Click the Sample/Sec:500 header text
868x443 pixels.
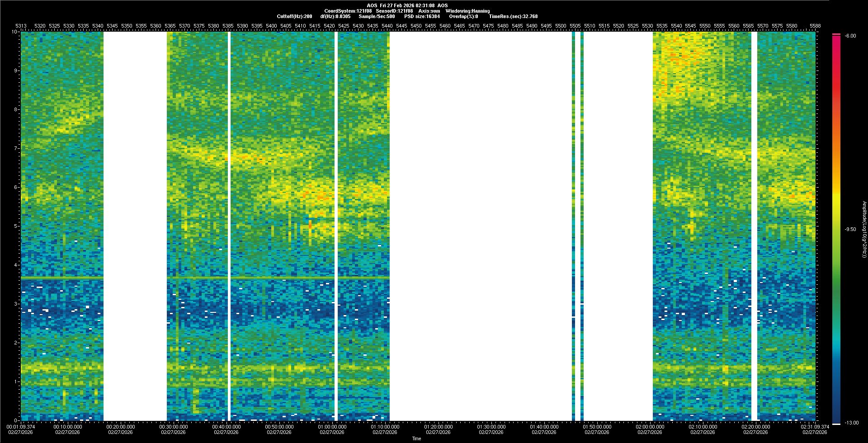tap(377, 16)
